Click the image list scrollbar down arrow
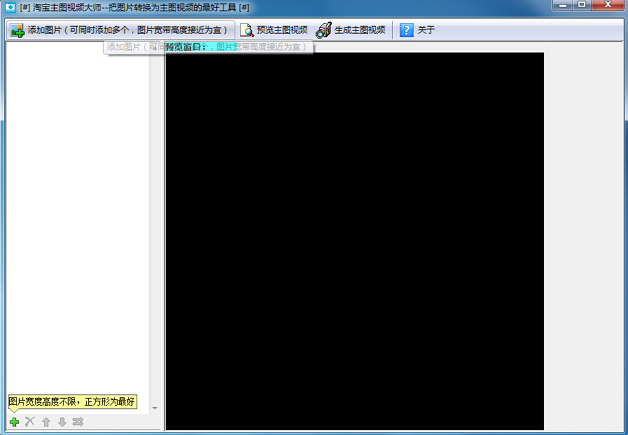The height and width of the screenshot is (435, 628). tap(155, 408)
